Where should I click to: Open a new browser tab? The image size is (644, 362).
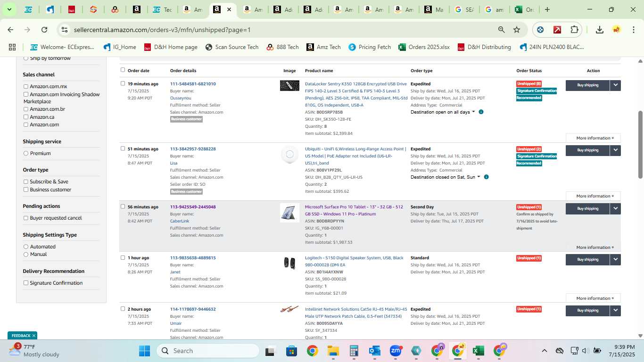[547, 9]
